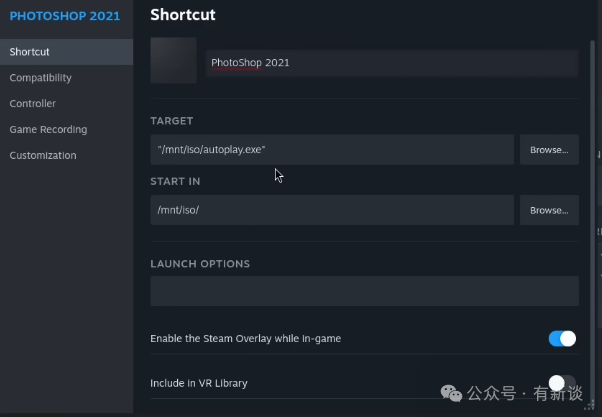
Task: Enable the Include in VR Library toggle
Action: point(562,383)
